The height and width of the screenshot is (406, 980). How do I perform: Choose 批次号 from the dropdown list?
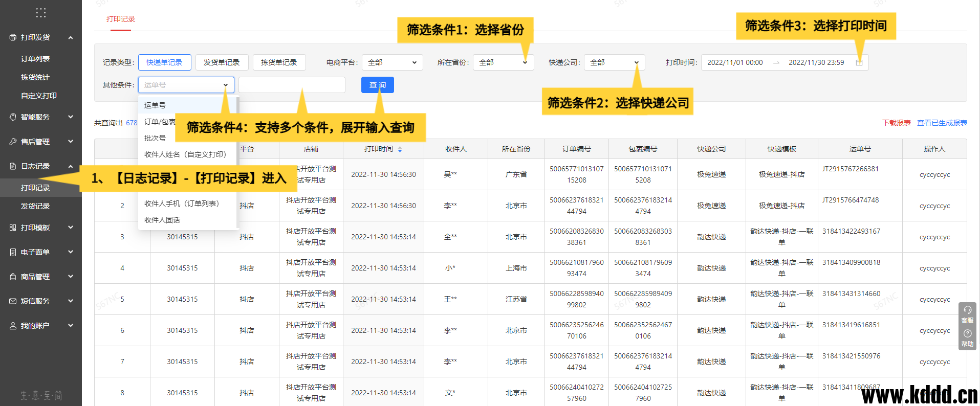click(x=155, y=138)
